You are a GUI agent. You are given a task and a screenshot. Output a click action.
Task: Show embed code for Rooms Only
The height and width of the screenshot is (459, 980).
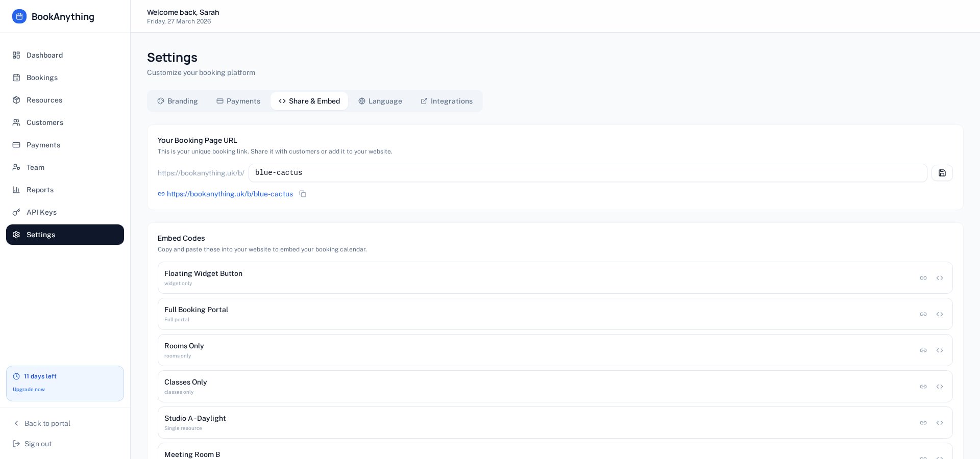939,350
